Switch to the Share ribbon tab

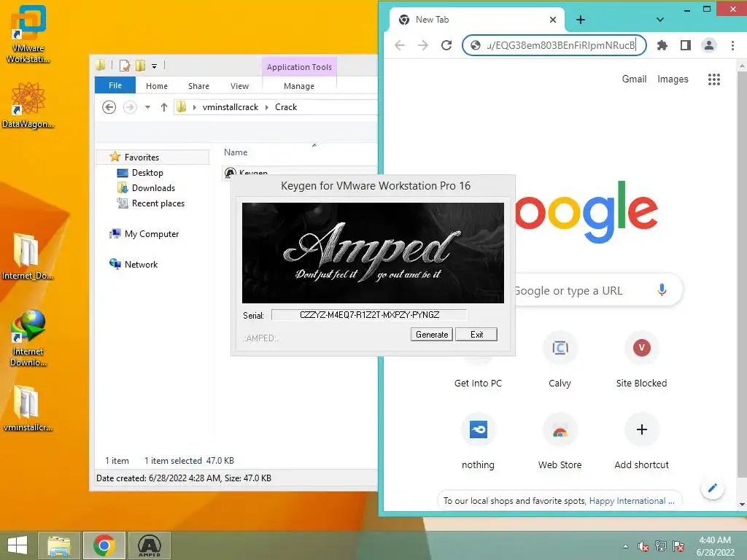[x=198, y=86]
